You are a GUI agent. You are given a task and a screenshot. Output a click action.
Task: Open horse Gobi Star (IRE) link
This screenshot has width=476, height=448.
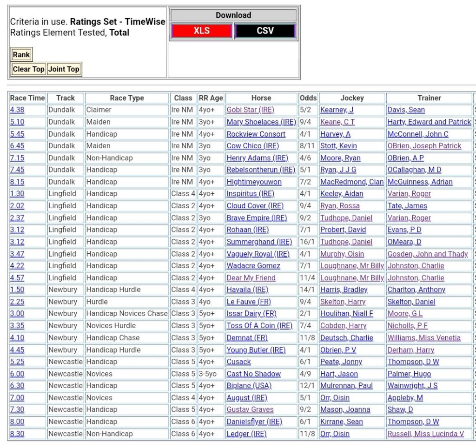250,110
